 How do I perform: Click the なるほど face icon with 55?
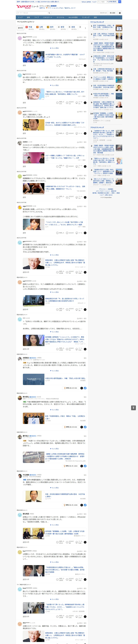coord(67,272)
